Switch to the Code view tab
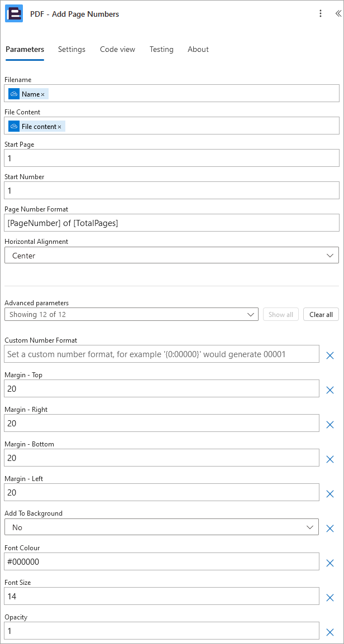Screen dimensions: 344x644 pos(117,49)
